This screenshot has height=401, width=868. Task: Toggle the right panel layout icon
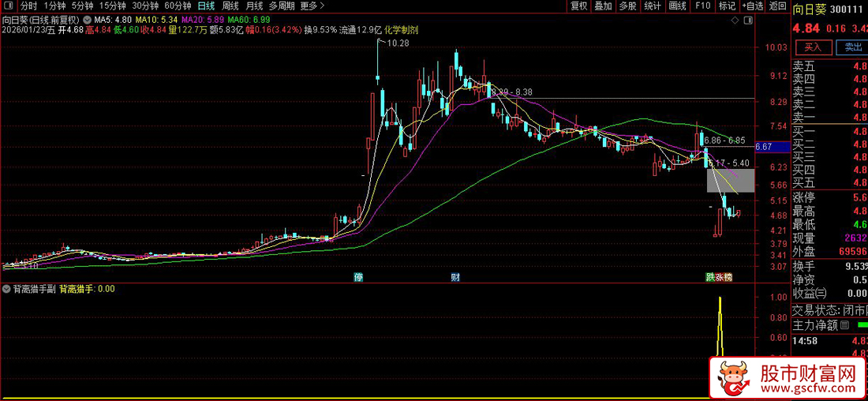pos(746,21)
